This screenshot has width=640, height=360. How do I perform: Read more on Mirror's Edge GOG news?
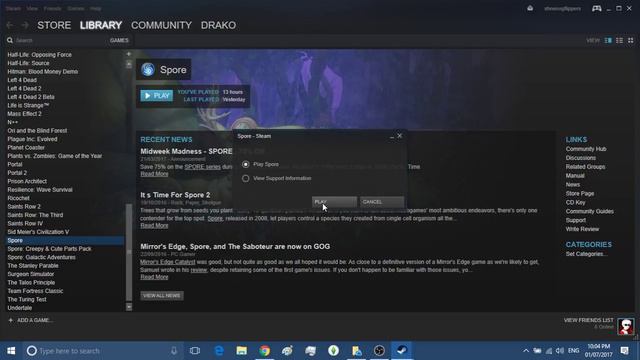coord(154,277)
